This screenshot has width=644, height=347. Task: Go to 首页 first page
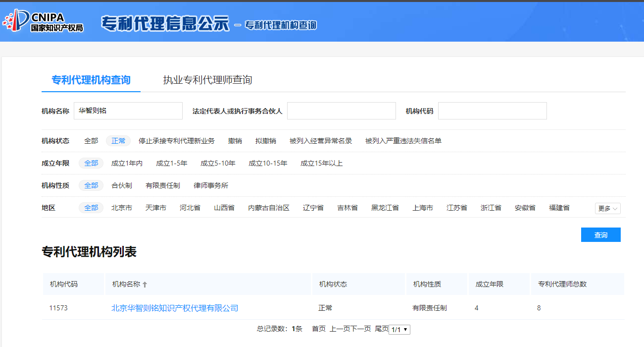pos(319,329)
